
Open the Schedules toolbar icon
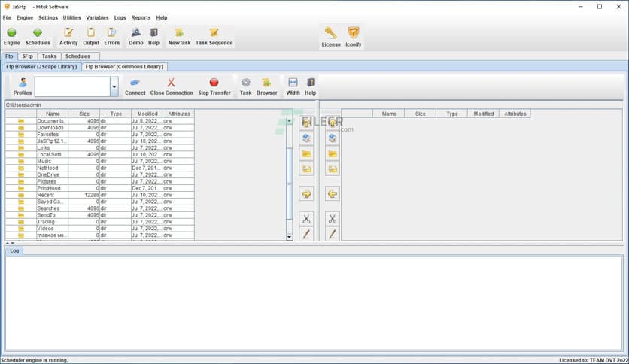point(38,33)
